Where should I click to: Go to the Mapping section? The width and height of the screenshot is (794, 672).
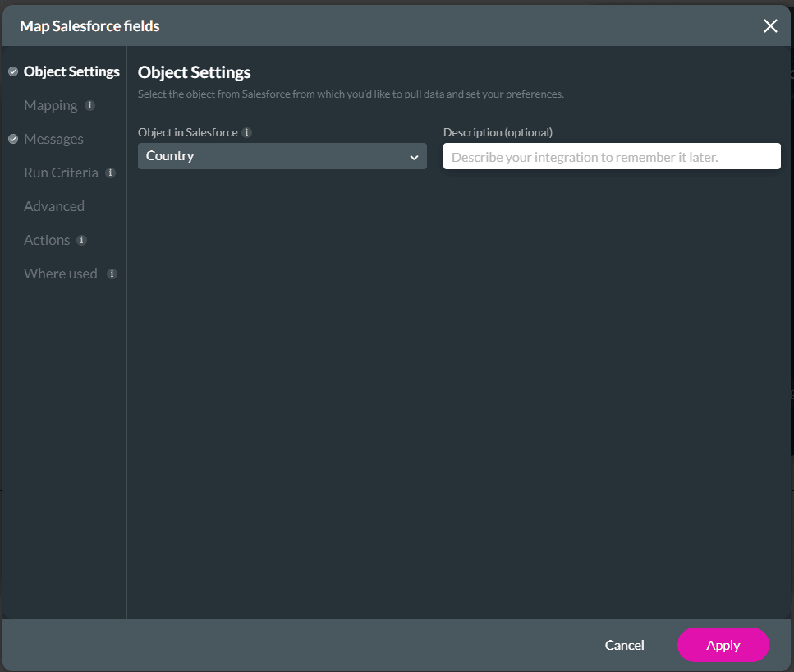click(x=51, y=105)
